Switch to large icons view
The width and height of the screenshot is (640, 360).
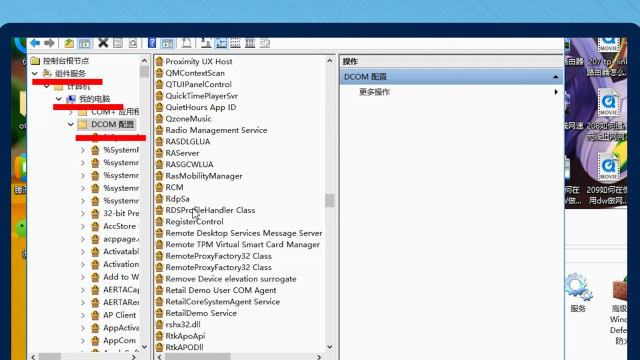point(206,43)
